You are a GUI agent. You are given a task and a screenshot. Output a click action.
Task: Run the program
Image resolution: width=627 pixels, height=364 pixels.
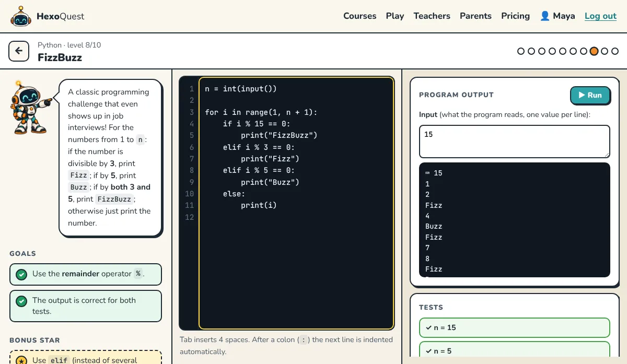(x=590, y=95)
